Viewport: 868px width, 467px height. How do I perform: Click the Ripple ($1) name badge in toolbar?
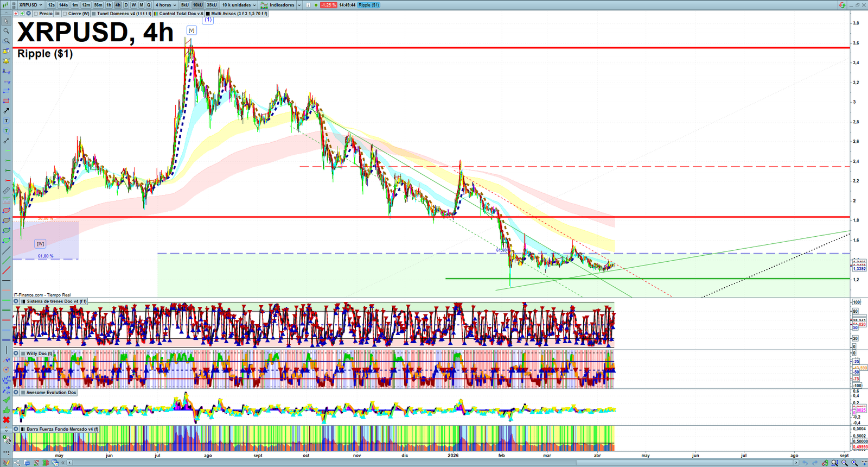point(369,5)
